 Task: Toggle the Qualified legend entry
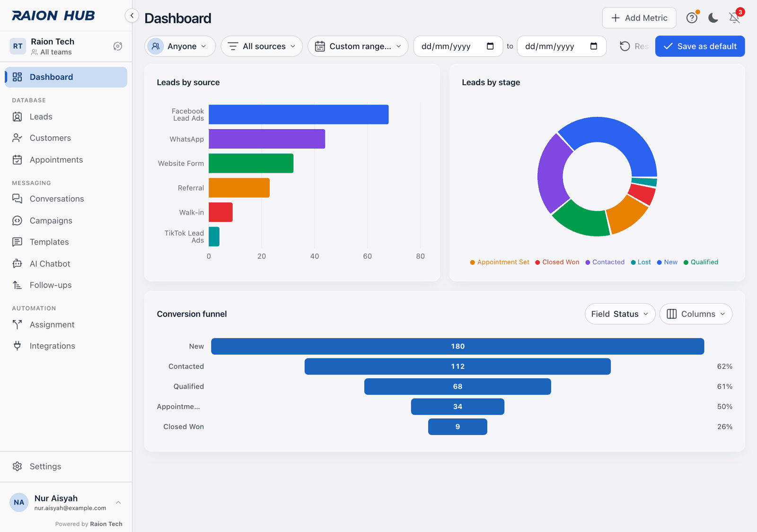point(701,262)
